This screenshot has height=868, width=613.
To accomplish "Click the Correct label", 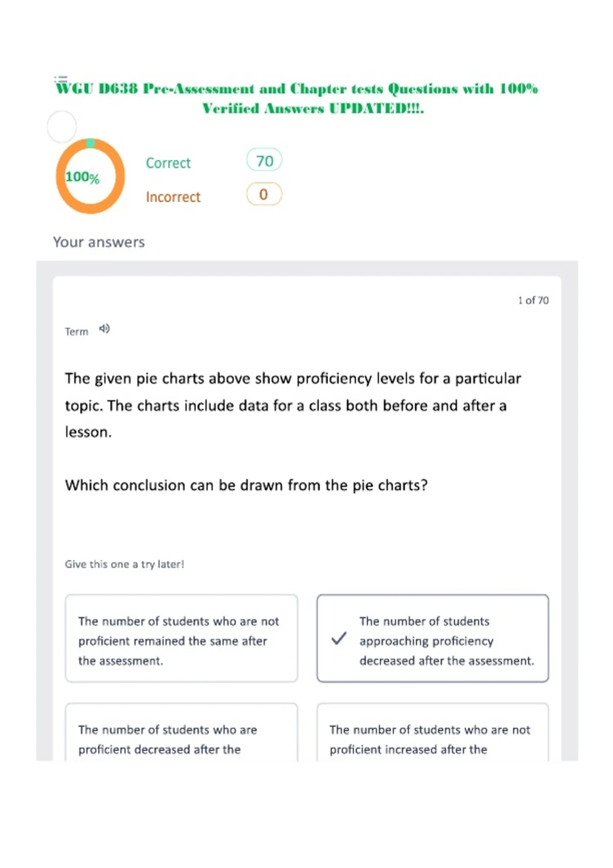I will tap(168, 163).
